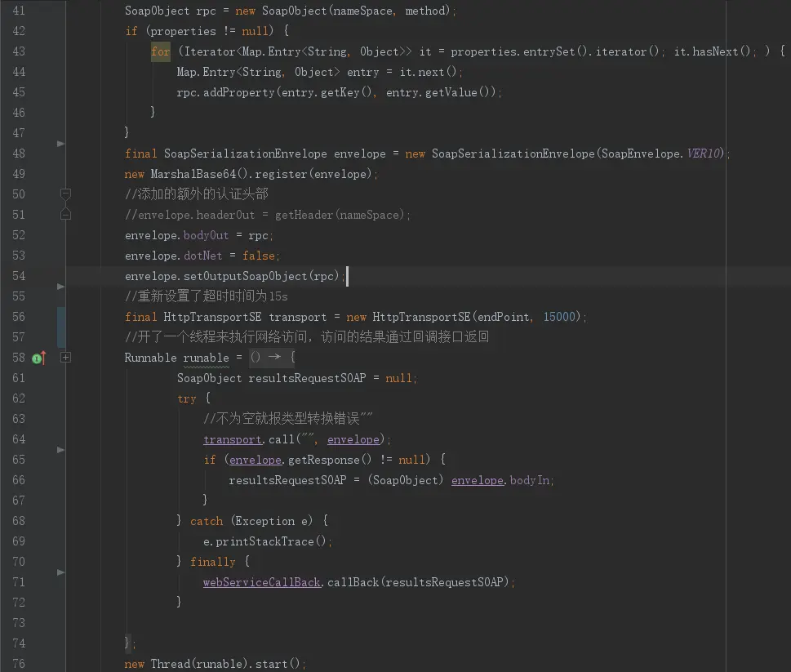Click the comment 不为空就报类型转换错误
The image size is (791, 672).
(x=287, y=419)
